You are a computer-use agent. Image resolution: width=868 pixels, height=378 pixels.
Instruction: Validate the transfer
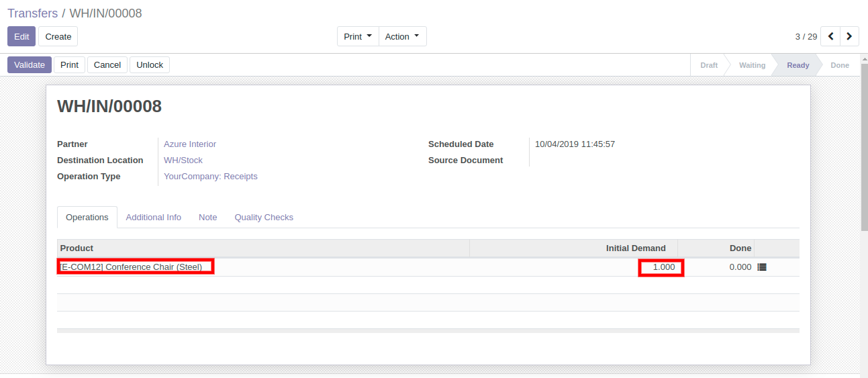coord(30,64)
